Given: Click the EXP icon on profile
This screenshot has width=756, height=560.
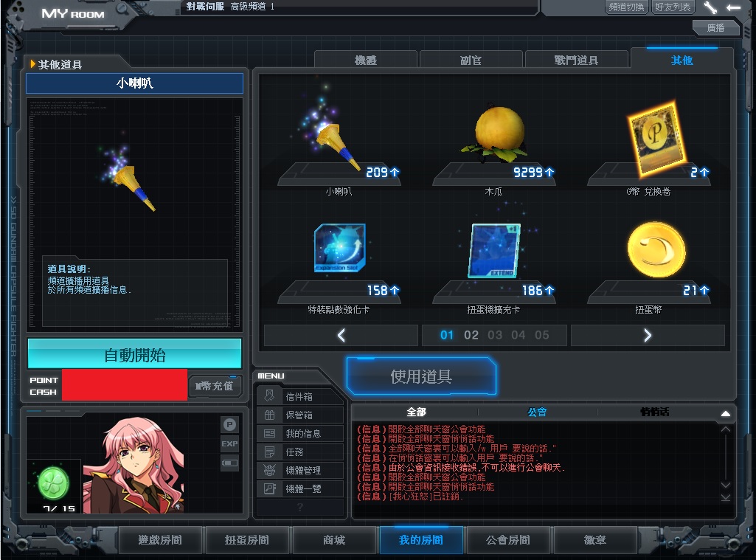Looking at the screenshot, I should click(229, 443).
